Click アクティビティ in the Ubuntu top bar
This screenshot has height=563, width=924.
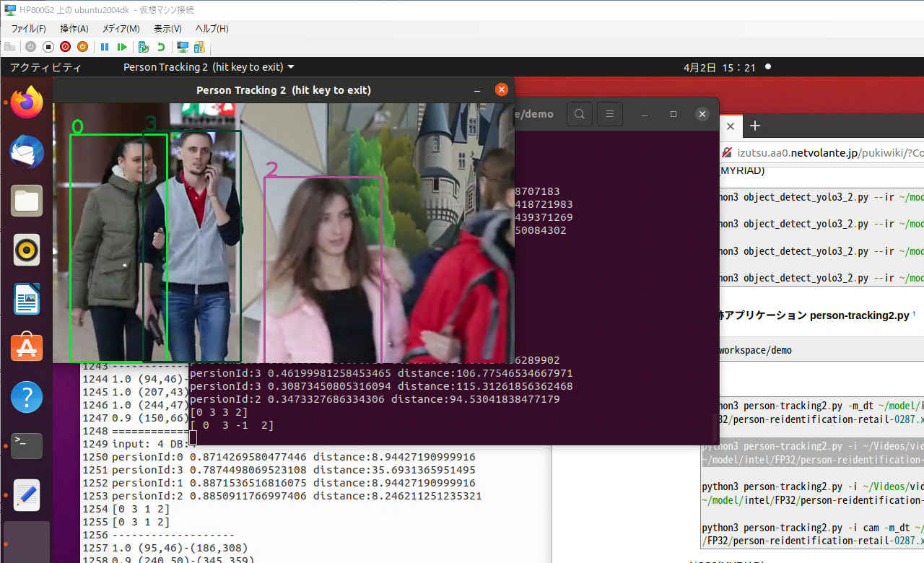(45, 67)
